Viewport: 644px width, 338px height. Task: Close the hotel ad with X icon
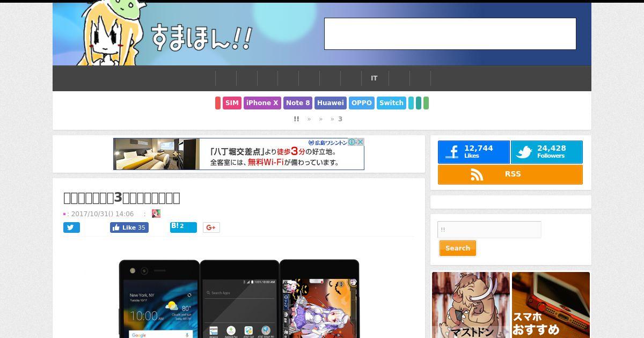click(x=361, y=142)
